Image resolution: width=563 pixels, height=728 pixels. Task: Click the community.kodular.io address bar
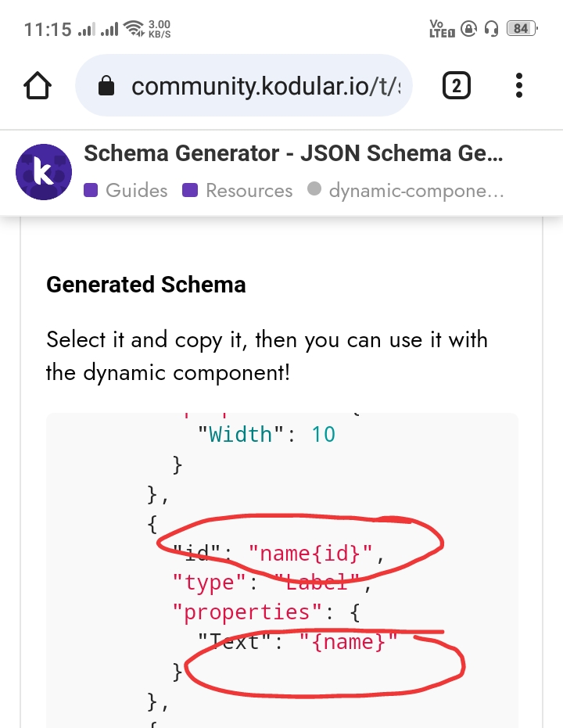(x=244, y=85)
